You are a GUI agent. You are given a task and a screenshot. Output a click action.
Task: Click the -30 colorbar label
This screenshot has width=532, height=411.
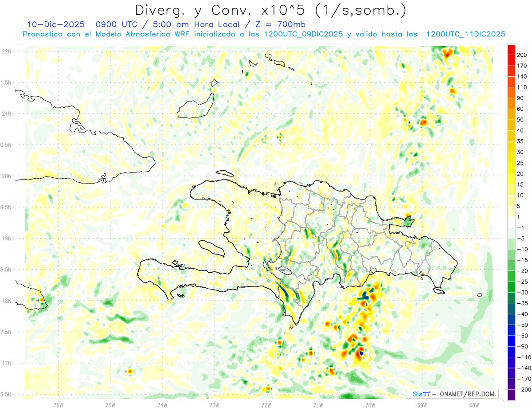coord(524,292)
